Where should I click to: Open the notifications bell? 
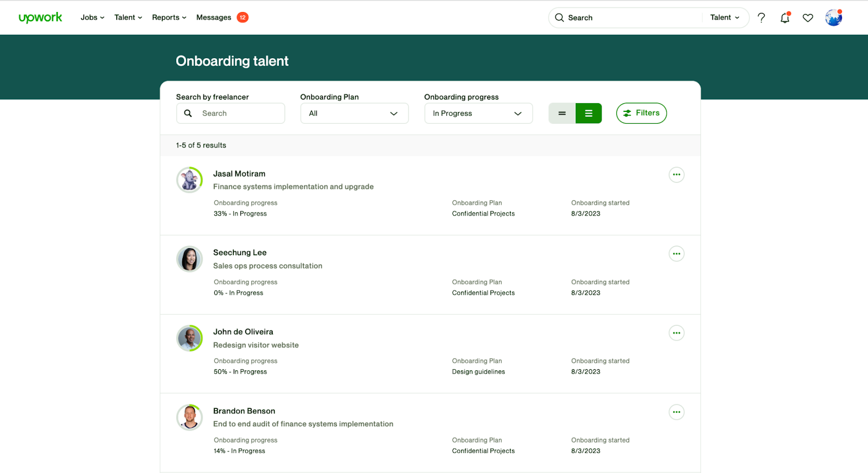784,18
